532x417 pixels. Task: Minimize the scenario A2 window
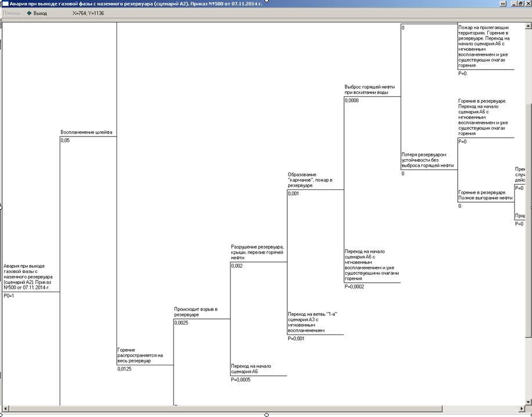(x=513, y=3)
